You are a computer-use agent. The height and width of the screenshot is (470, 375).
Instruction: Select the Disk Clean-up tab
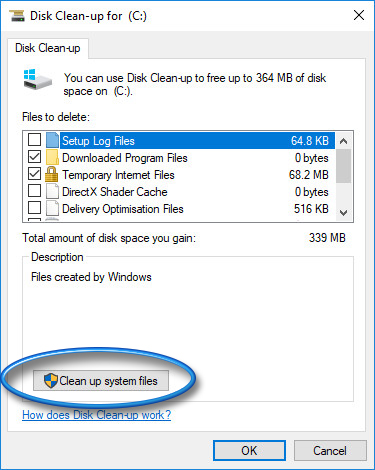pyautogui.click(x=48, y=48)
